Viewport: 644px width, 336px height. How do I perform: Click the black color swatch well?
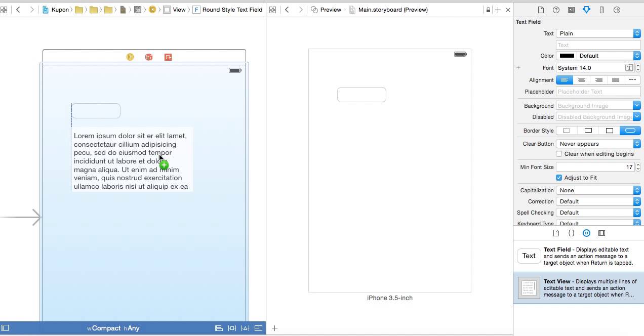pyautogui.click(x=567, y=56)
